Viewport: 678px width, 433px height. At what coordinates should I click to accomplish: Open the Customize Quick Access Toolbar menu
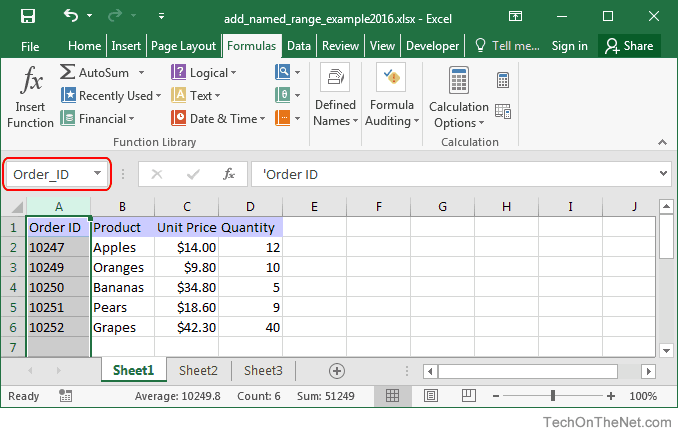point(161,16)
